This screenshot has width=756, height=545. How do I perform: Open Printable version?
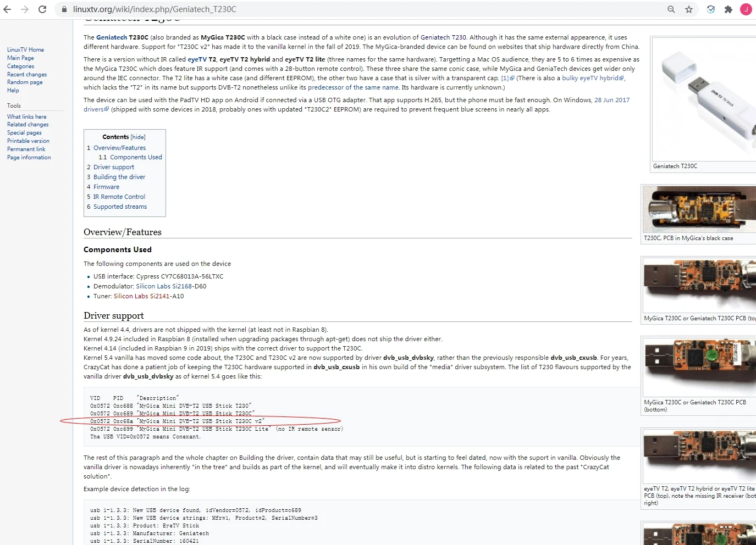click(x=28, y=141)
